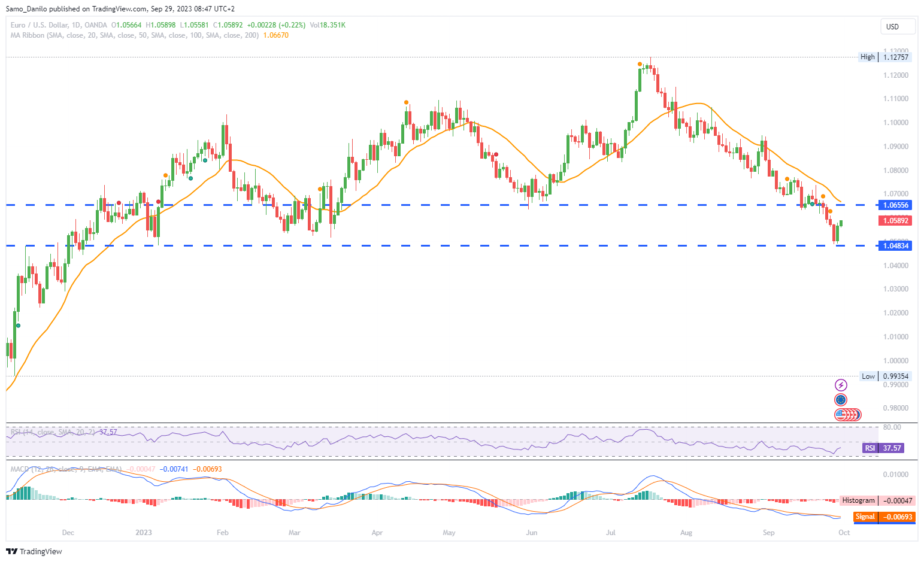Screen dimensions: 924x562
Task: Open the stacked US flag events icon
Action: point(847,414)
